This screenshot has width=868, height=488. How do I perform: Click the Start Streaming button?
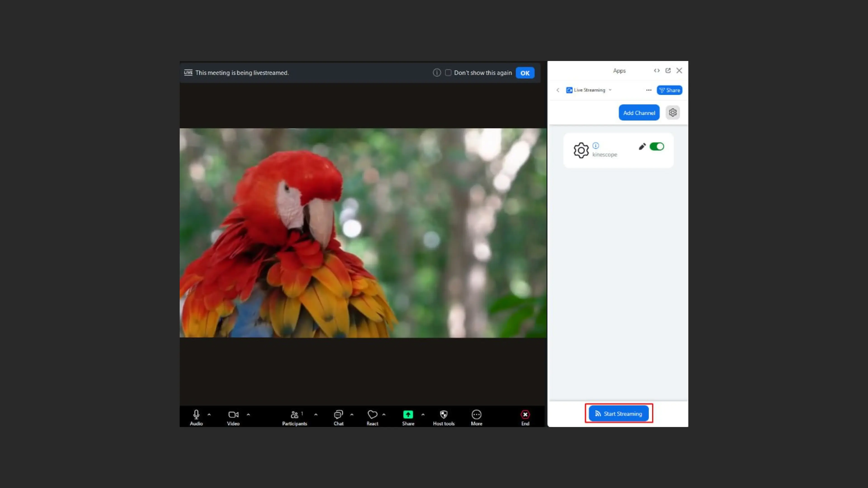(x=618, y=414)
